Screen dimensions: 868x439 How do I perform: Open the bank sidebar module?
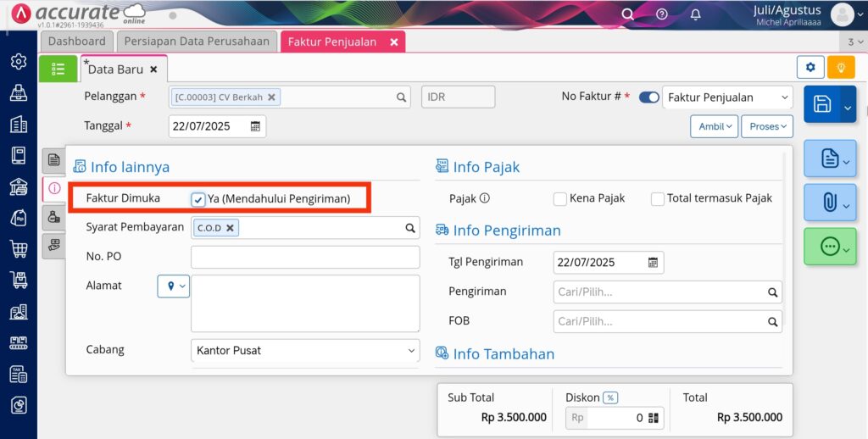(x=19, y=187)
